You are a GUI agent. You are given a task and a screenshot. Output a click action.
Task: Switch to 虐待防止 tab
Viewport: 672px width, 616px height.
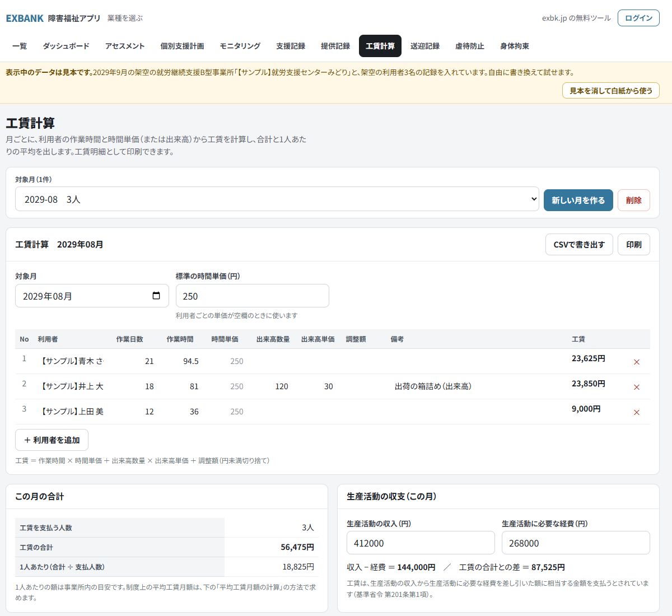[x=470, y=46]
